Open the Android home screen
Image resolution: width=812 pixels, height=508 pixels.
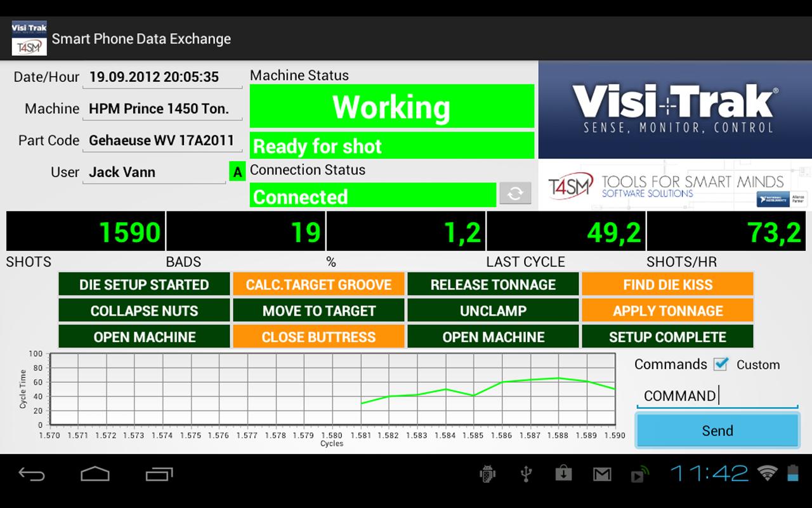[95, 474]
